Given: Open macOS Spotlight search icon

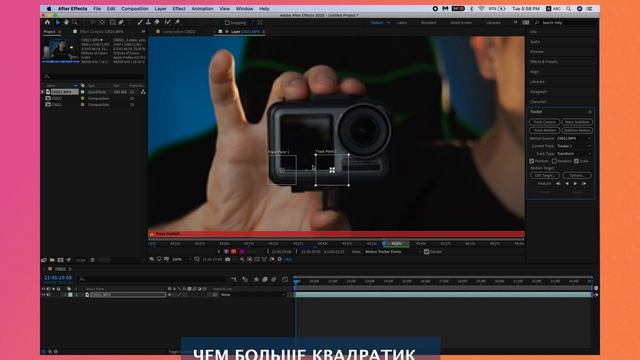Looking at the screenshot, I should pos(568,9).
